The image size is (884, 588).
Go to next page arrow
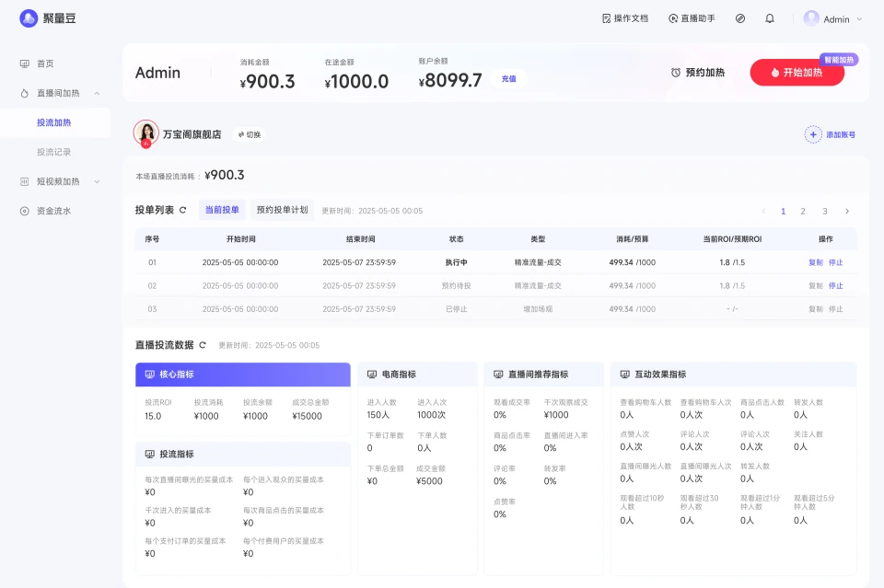(x=847, y=212)
